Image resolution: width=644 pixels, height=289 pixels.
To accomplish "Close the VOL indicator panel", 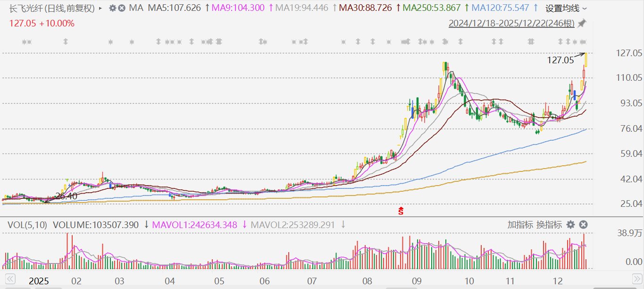I will tap(583, 225).
